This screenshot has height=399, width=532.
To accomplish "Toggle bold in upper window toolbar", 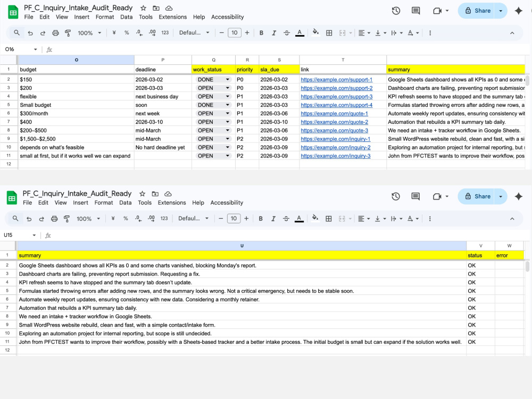I will coord(261,33).
